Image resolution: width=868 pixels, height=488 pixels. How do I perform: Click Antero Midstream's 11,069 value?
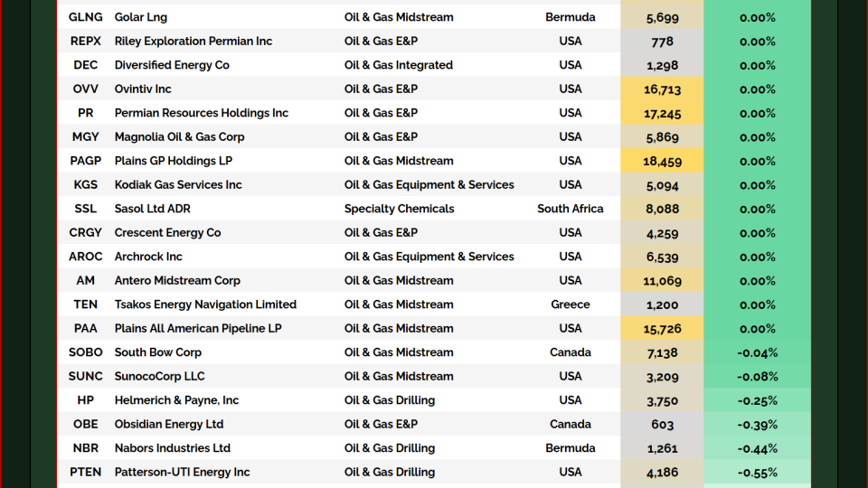[662, 281]
